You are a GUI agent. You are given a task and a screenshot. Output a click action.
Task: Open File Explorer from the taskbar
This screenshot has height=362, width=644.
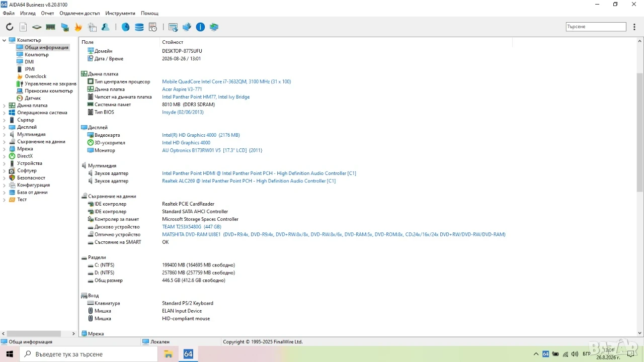point(168,354)
